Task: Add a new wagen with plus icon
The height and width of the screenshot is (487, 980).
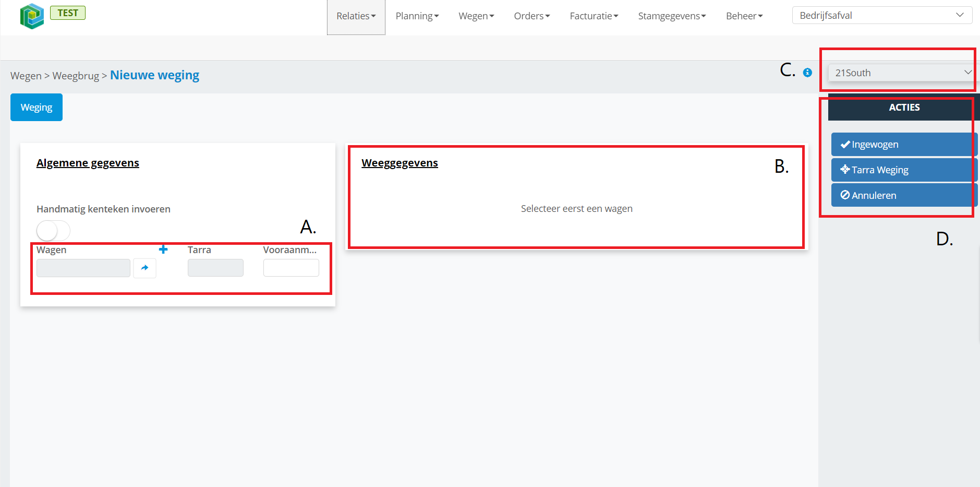Action: pos(163,250)
